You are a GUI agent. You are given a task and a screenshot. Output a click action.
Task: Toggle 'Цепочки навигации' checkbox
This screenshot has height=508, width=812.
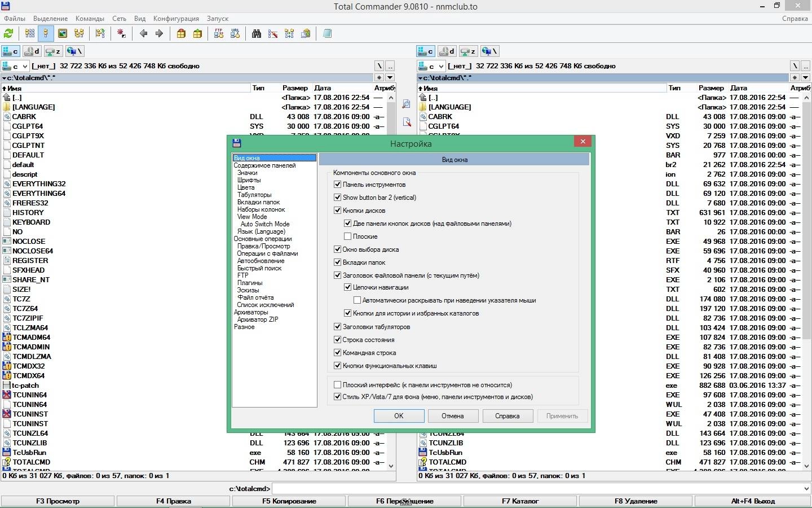pos(348,287)
